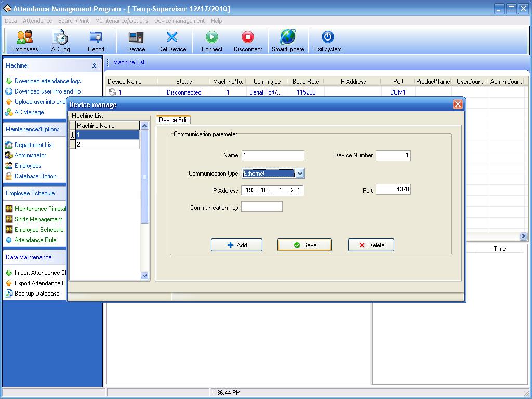The image size is (532, 399).
Task: Open the Maintenance/Options menu
Action: [122, 21]
